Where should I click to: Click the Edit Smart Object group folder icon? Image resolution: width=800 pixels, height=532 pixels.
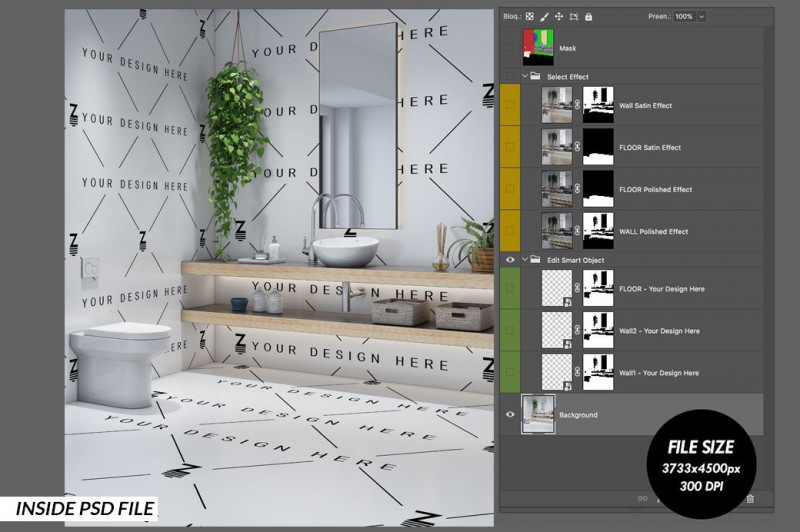(x=535, y=259)
